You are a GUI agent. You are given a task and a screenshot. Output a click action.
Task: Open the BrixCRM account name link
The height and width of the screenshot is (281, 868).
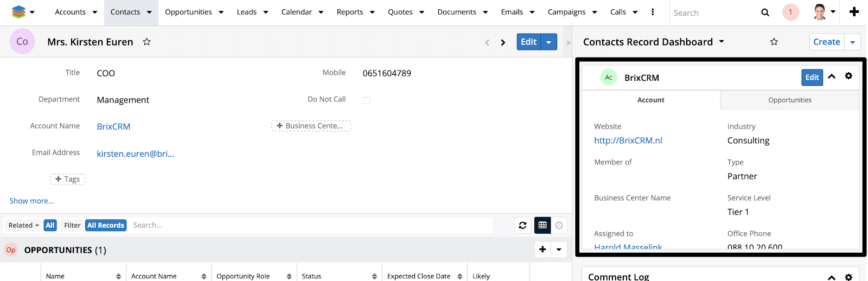[x=113, y=126]
